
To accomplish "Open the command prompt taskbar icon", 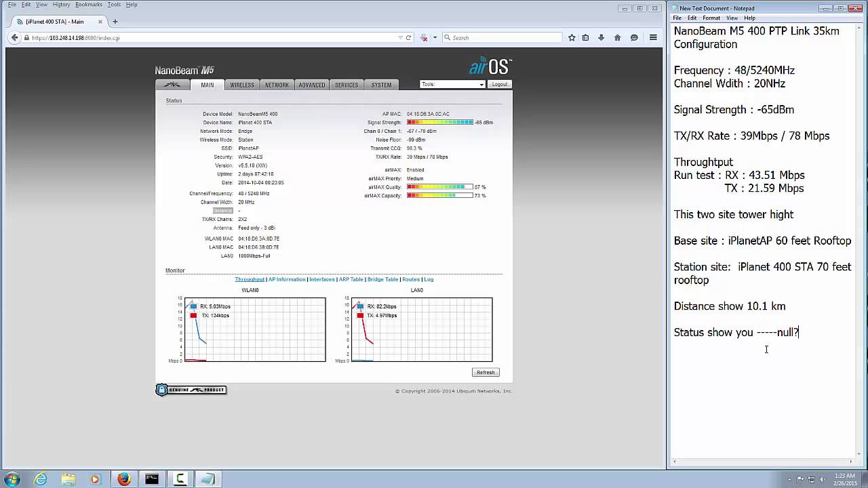I will 152,479.
